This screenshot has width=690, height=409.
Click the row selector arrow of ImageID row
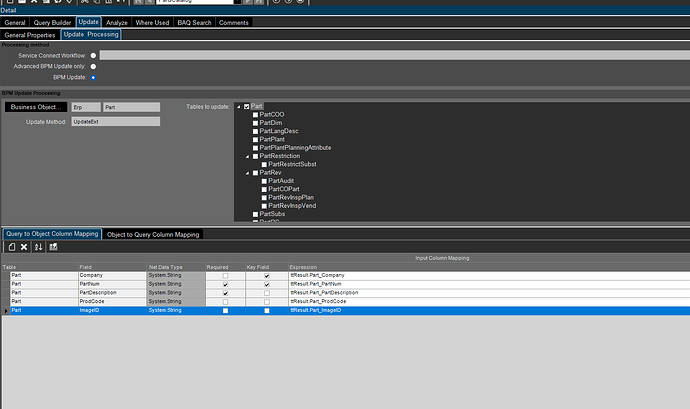(6, 311)
